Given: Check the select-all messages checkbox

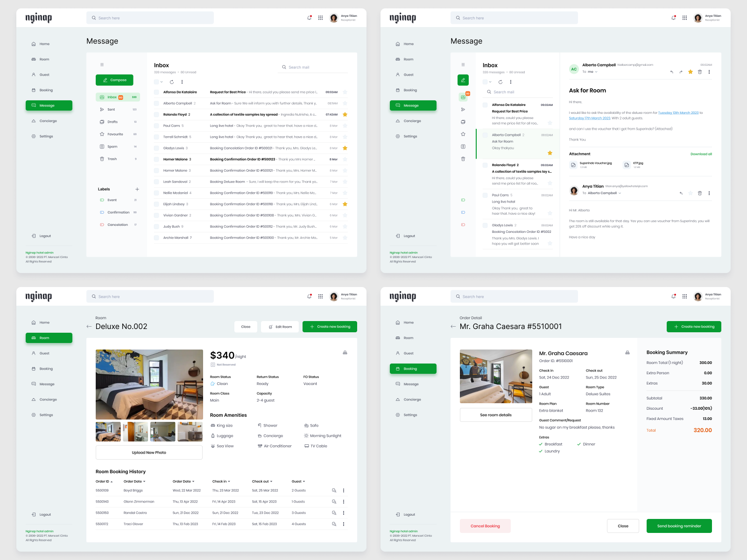Looking at the screenshot, I should point(156,81).
